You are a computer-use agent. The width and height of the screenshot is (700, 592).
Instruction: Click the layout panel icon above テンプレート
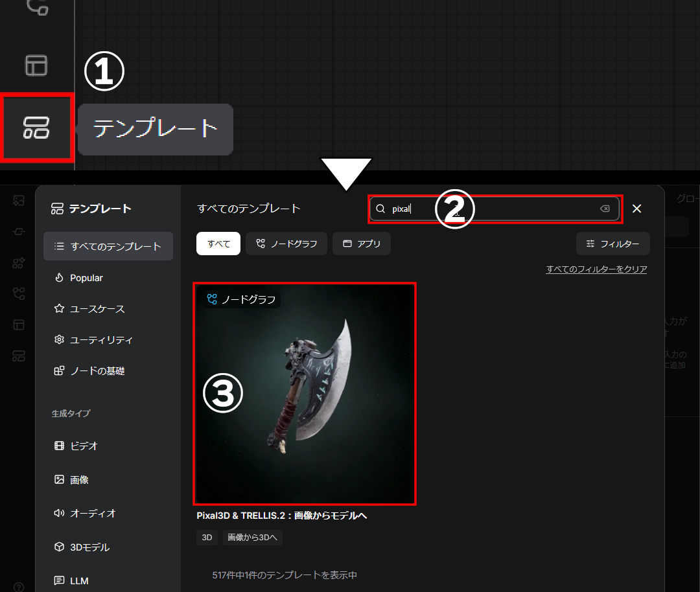coord(36,65)
